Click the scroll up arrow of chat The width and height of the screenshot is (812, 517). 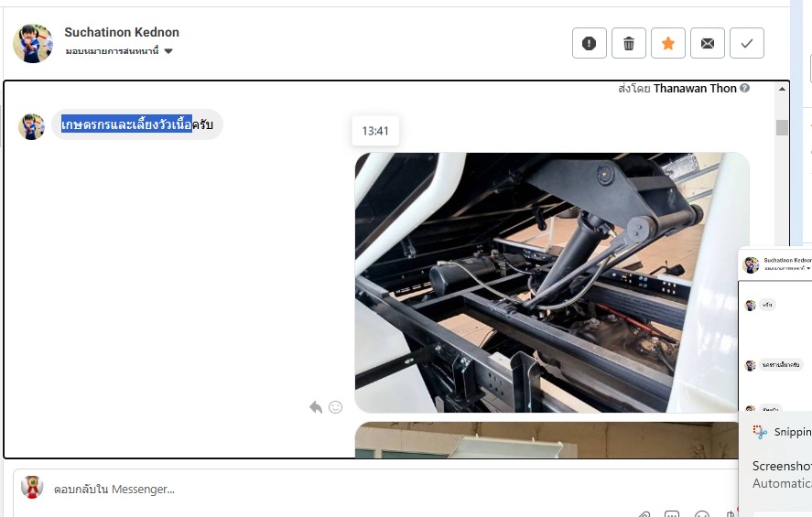point(782,89)
